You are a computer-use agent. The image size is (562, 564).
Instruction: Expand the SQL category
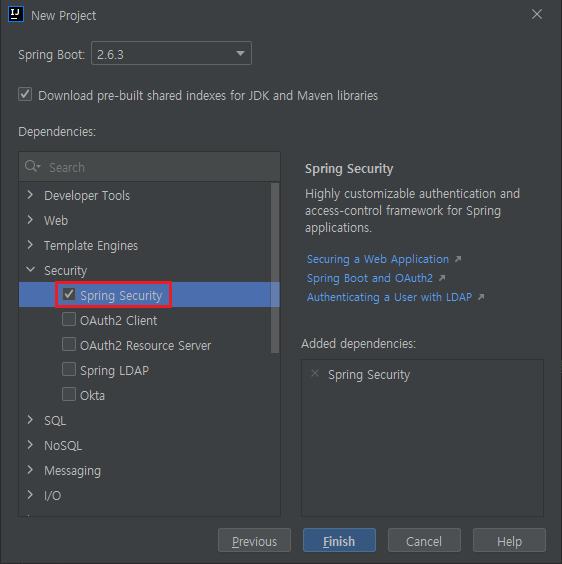click(x=31, y=420)
